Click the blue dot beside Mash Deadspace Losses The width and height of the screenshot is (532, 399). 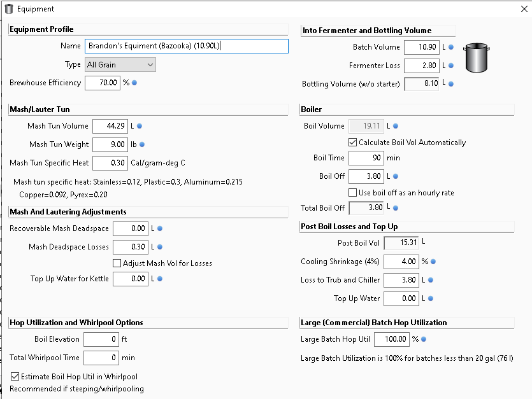point(160,247)
